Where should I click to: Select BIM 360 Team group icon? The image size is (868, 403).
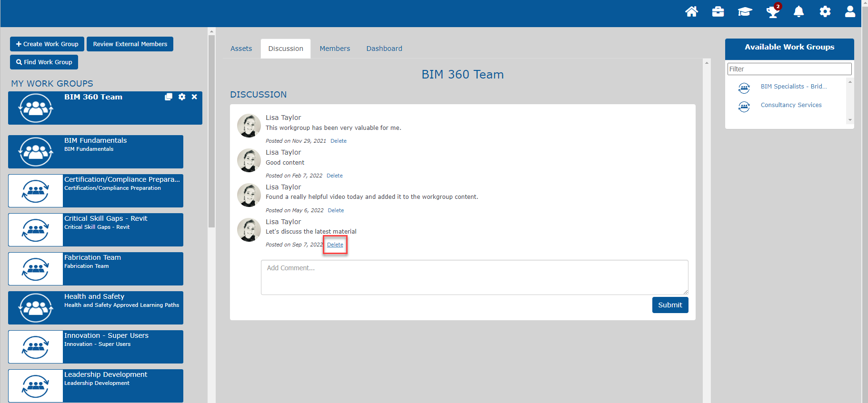click(x=36, y=108)
